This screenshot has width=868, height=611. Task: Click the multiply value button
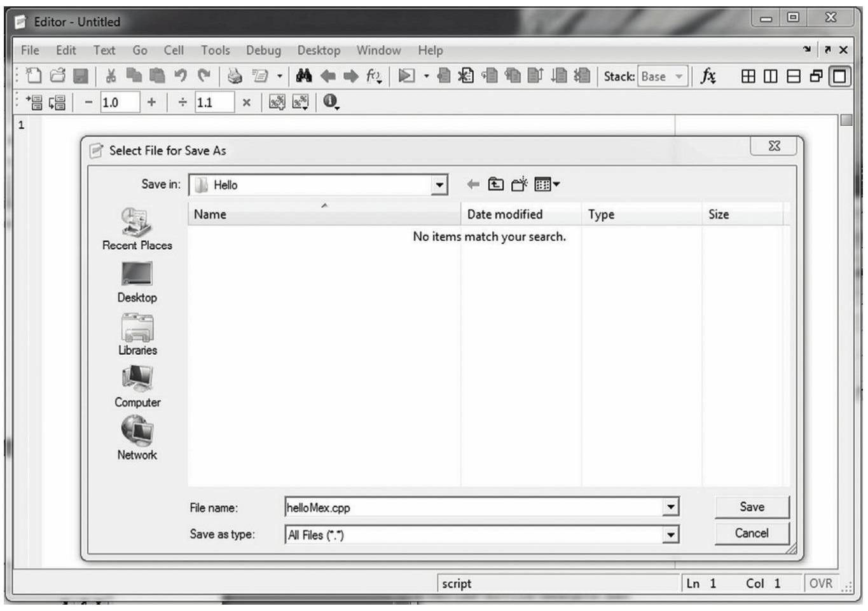(246, 102)
